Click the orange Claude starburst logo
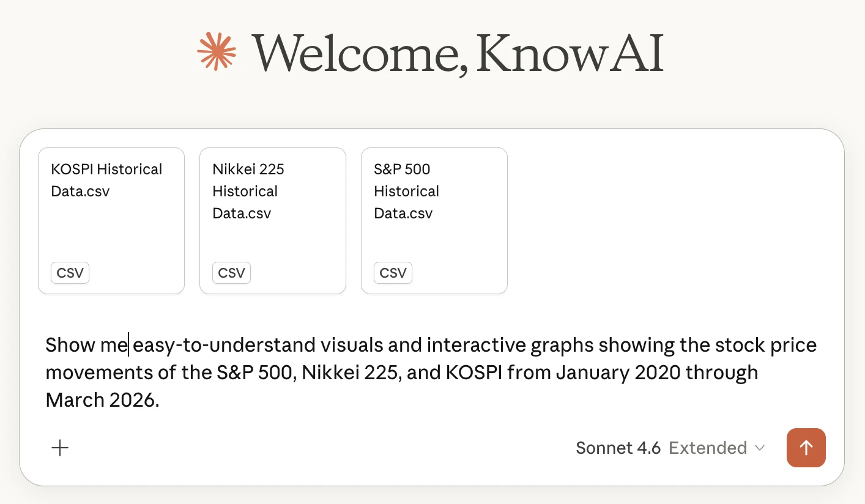This screenshot has width=865, height=504. pos(217,51)
